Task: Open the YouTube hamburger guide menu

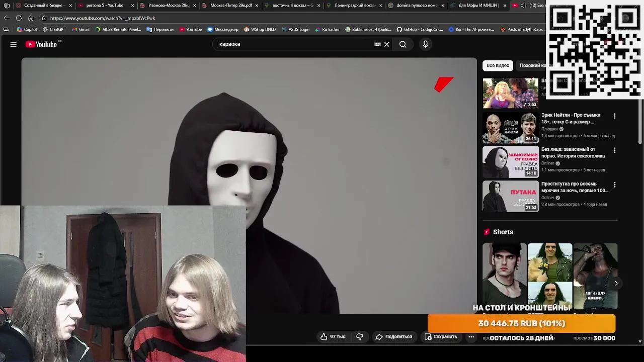Action: point(14,44)
